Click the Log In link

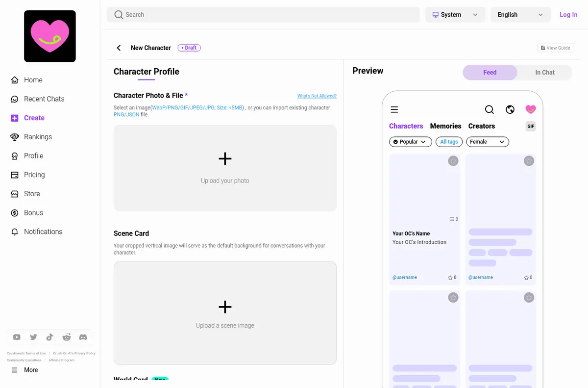coord(568,15)
